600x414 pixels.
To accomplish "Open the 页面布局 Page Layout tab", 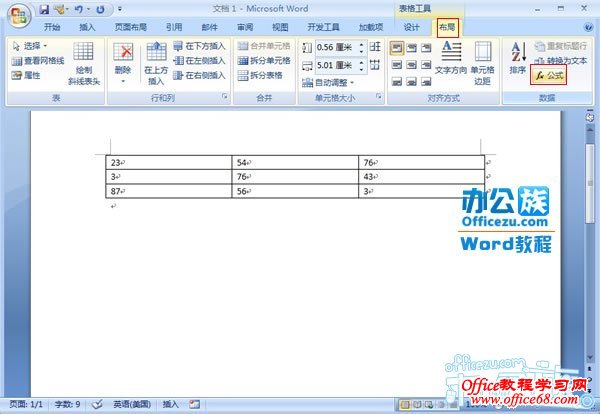I will pos(130,27).
